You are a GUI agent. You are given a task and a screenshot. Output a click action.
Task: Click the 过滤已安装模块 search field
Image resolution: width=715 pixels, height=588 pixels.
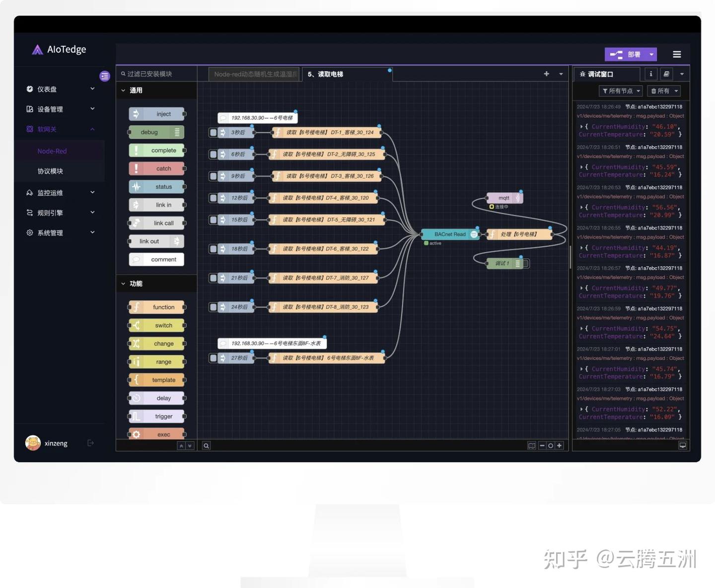point(156,73)
